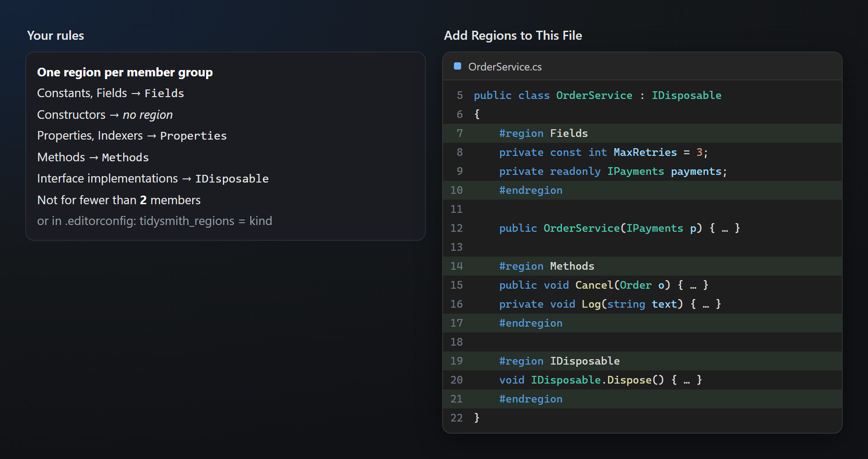The image size is (868, 459).
Task: Click 'Not for fewer than 2 members' line
Action: pos(119,200)
